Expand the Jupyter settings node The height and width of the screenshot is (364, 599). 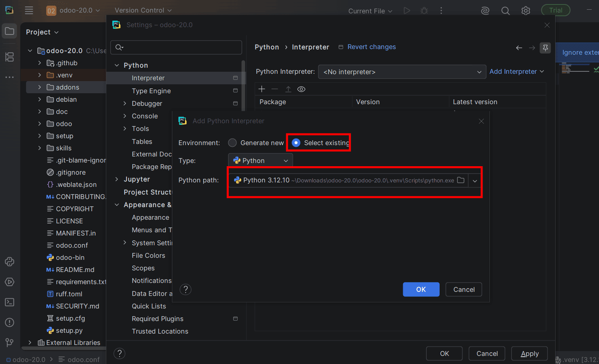tap(117, 179)
